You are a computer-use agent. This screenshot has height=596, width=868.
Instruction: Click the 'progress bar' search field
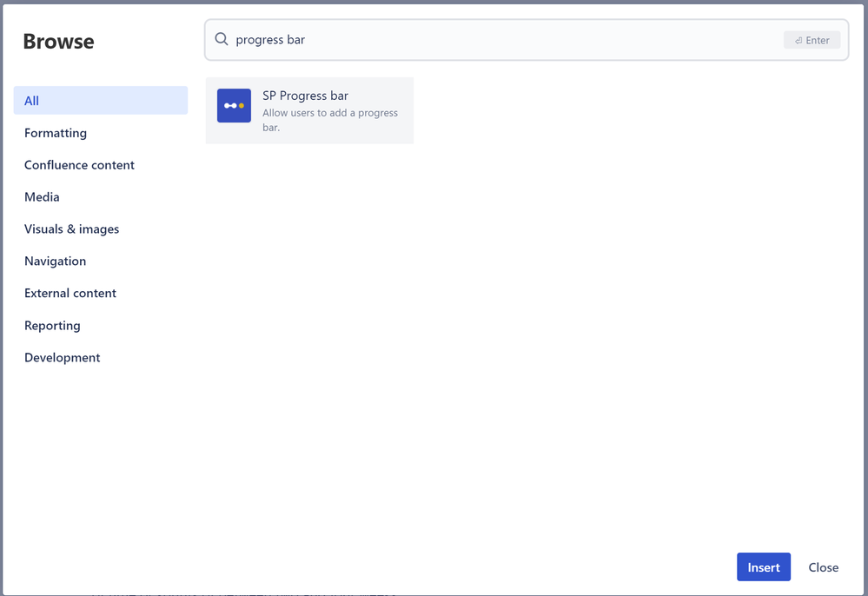(526, 40)
